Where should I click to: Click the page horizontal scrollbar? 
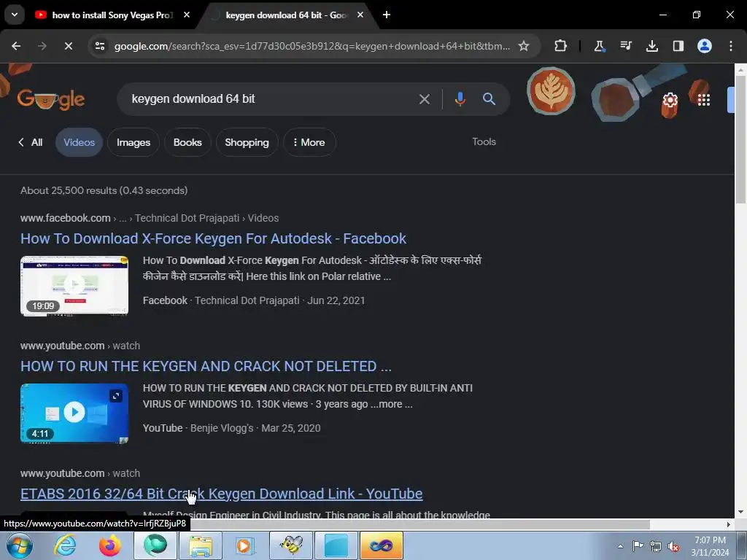(x=421, y=524)
